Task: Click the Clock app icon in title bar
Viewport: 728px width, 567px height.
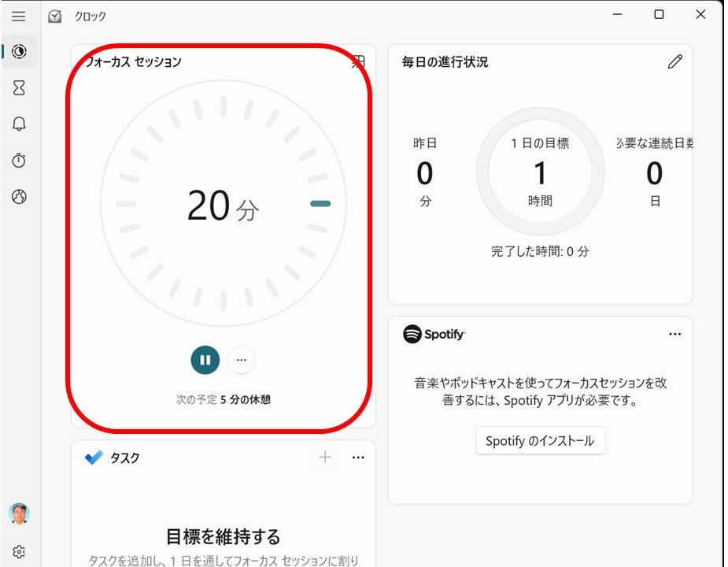Action: (54, 16)
